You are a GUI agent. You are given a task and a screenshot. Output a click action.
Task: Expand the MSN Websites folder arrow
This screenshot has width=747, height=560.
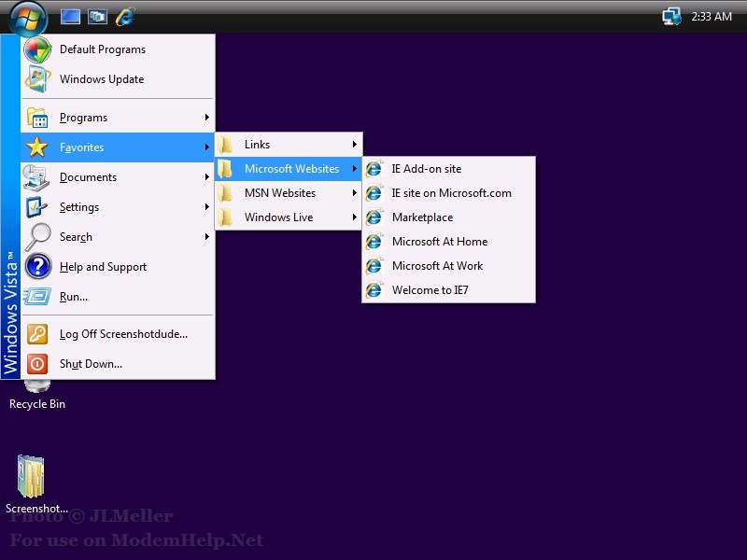[x=355, y=193]
